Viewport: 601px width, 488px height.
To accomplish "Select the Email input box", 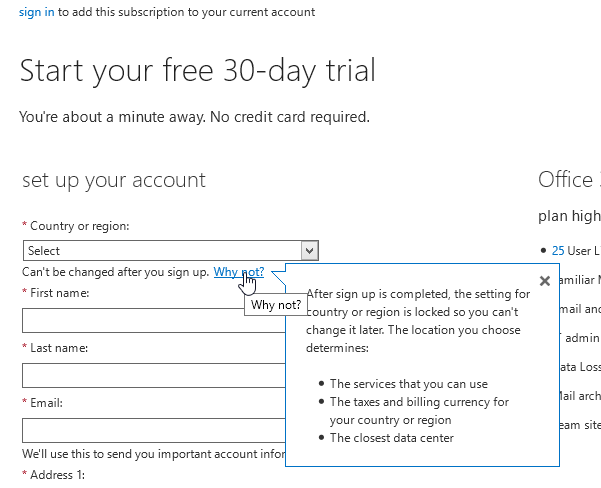I will tap(150, 431).
